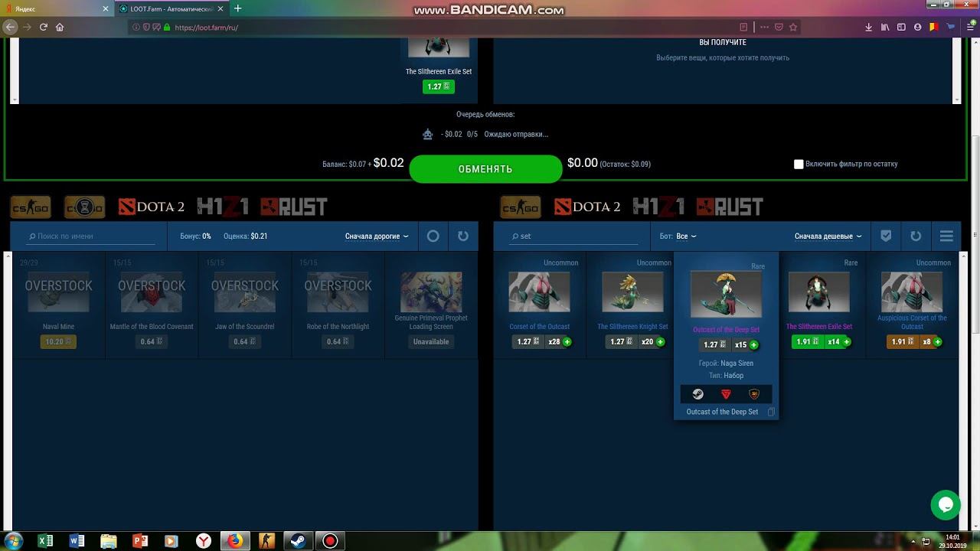
Task: Select the CS:GO game tab in the left inventory
Action: point(30,207)
